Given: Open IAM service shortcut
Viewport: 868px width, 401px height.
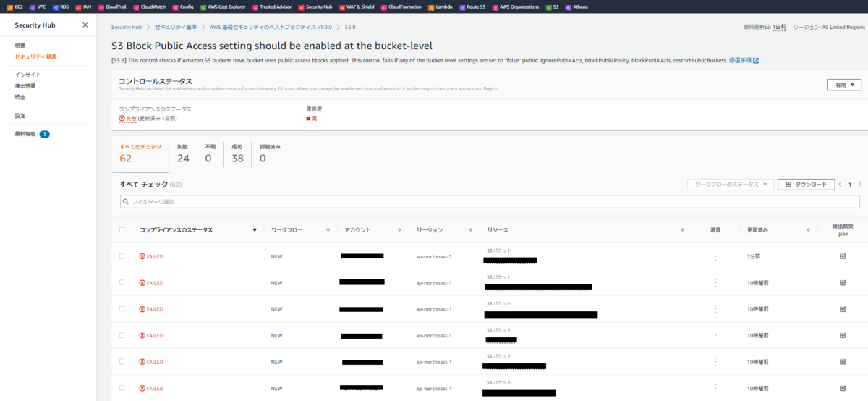Looking at the screenshot, I should pyautogui.click(x=83, y=7).
